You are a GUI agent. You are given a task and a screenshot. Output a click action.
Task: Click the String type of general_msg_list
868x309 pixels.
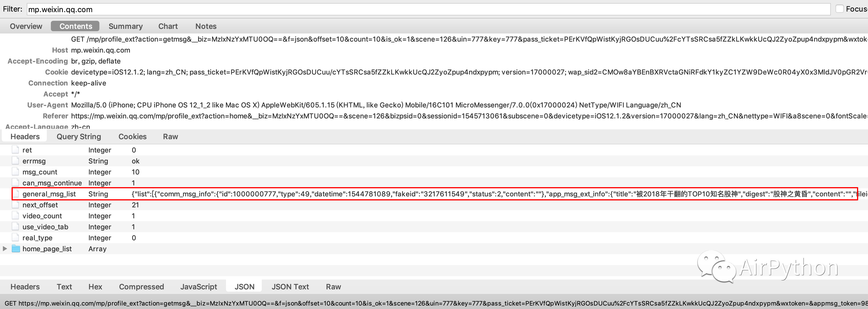click(x=98, y=194)
